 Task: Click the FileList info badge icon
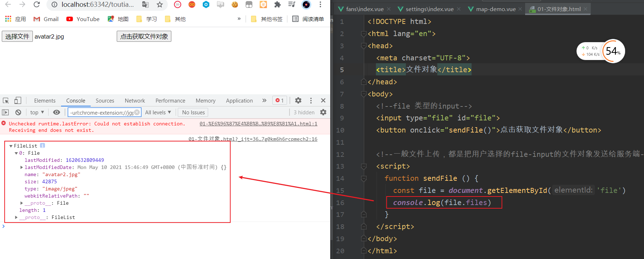tap(42, 145)
